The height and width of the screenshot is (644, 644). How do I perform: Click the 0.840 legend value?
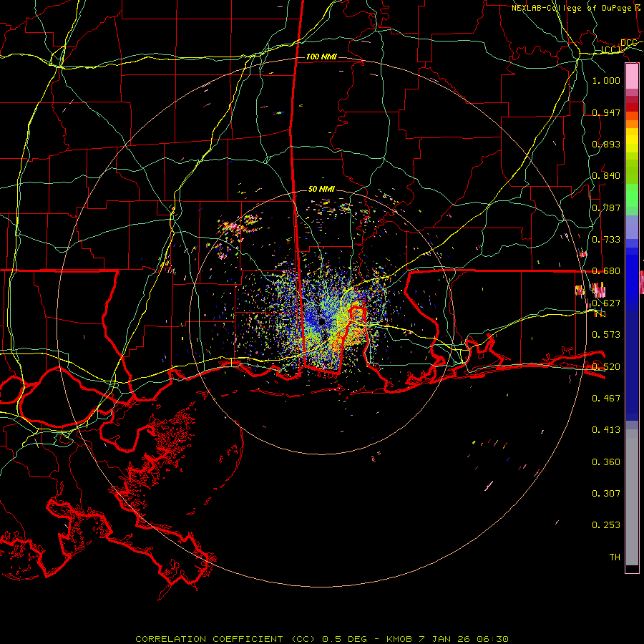coord(606,175)
